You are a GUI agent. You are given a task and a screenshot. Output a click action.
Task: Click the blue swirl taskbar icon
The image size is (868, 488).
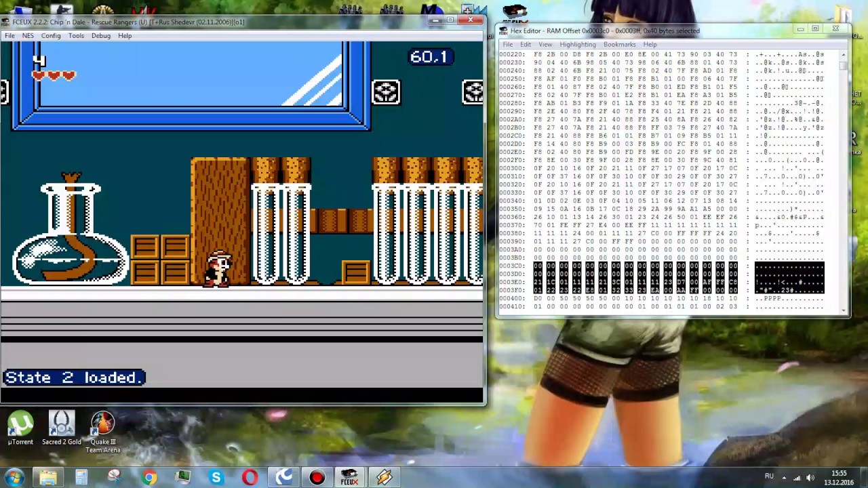(x=283, y=478)
